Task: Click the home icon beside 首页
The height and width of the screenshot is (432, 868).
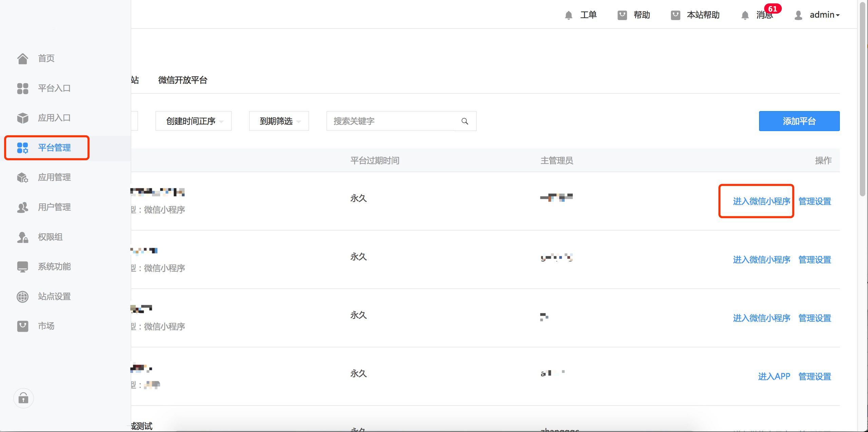Action: click(23, 58)
